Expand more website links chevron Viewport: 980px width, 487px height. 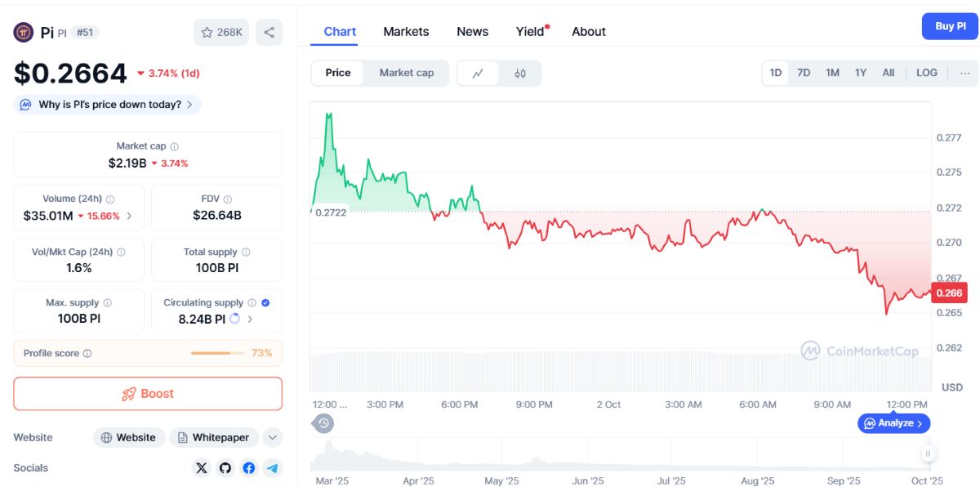pos(273,438)
